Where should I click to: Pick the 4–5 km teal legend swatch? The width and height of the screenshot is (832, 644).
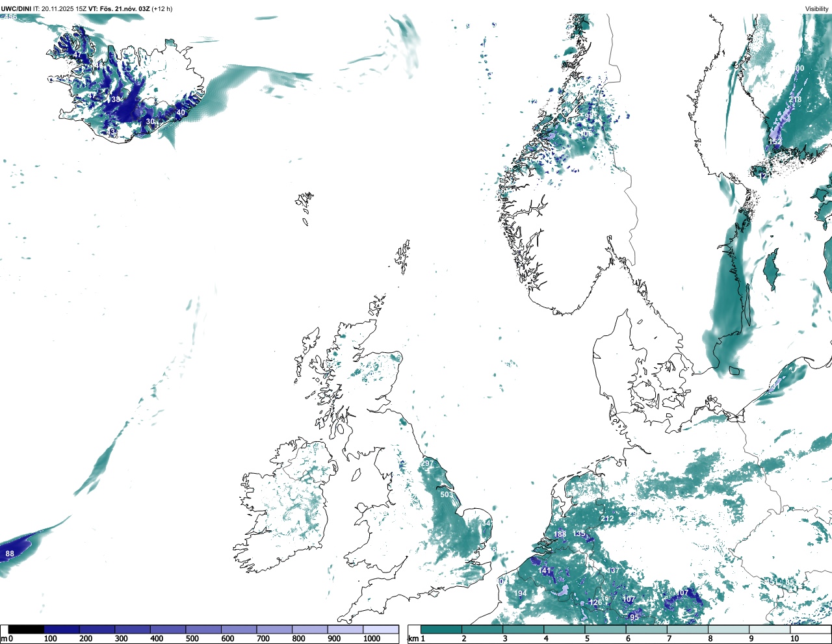click(x=564, y=629)
